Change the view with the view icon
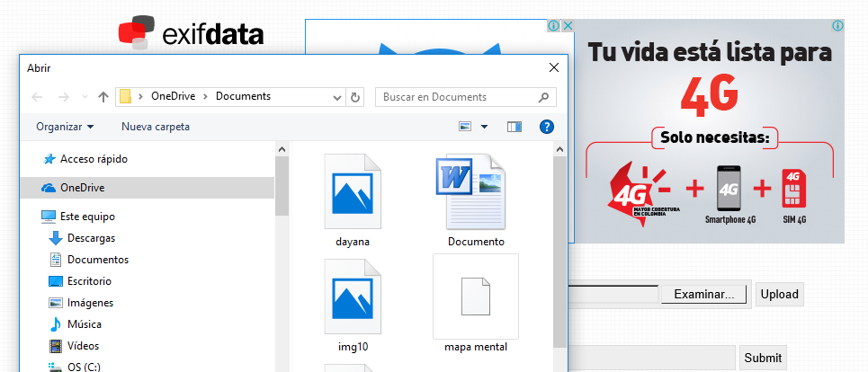This screenshot has width=868, height=372. tap(465, 127)
